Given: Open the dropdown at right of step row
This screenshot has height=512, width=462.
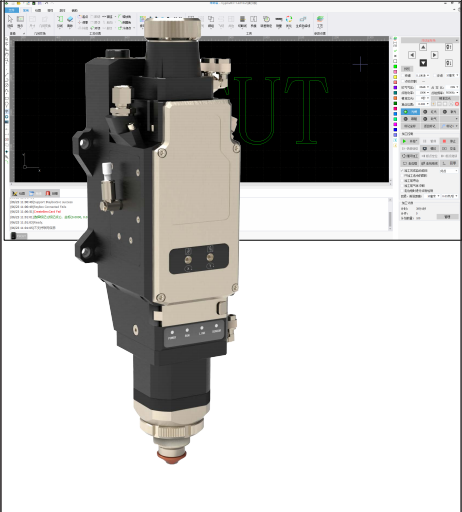Looking at the screenshot, I should (452, 76).
